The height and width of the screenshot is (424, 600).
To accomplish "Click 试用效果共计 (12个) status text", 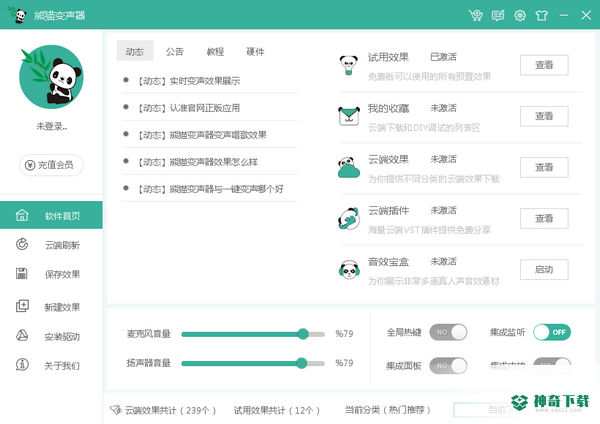I will pos(276,411).
